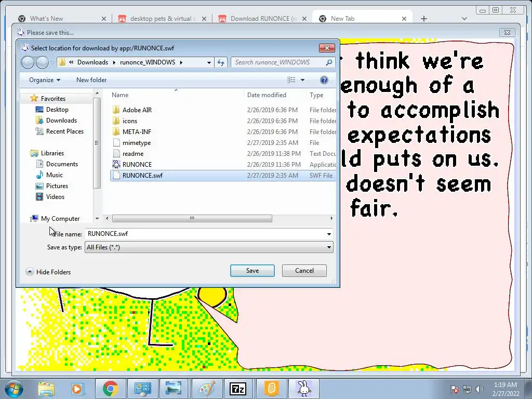Click the Cancel button
Image resolution: width=532 pixels, height=399 pixels.
coord(304,270)
